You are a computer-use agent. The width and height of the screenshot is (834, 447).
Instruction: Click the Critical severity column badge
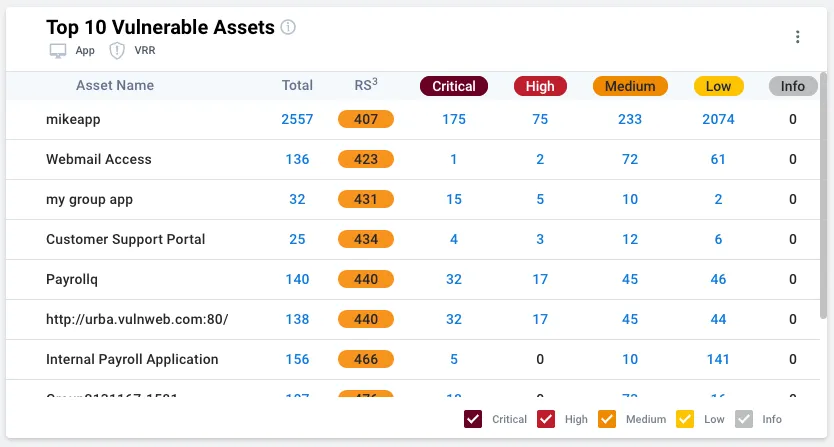click(454, 86)
